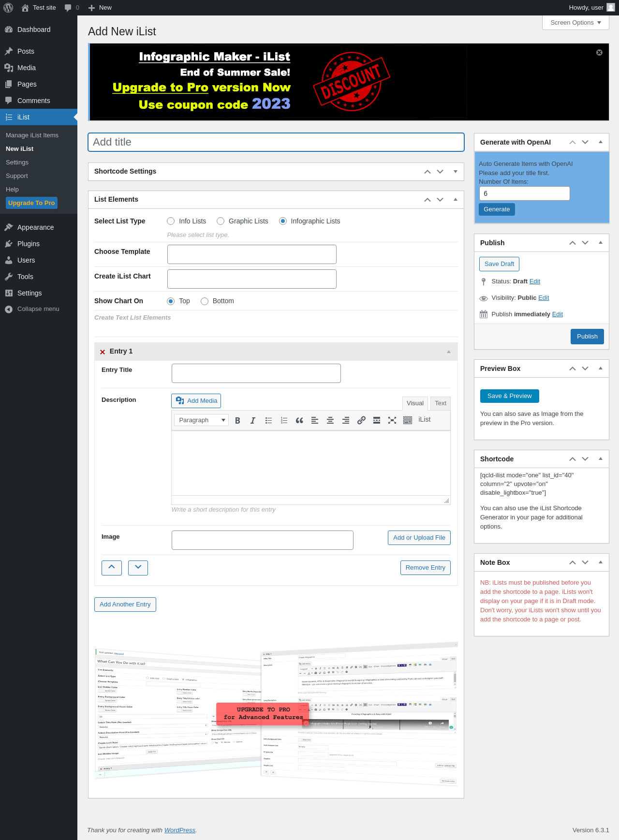Click Add Media above description
This screenshot has width=619, height=840.
point(196,401)
